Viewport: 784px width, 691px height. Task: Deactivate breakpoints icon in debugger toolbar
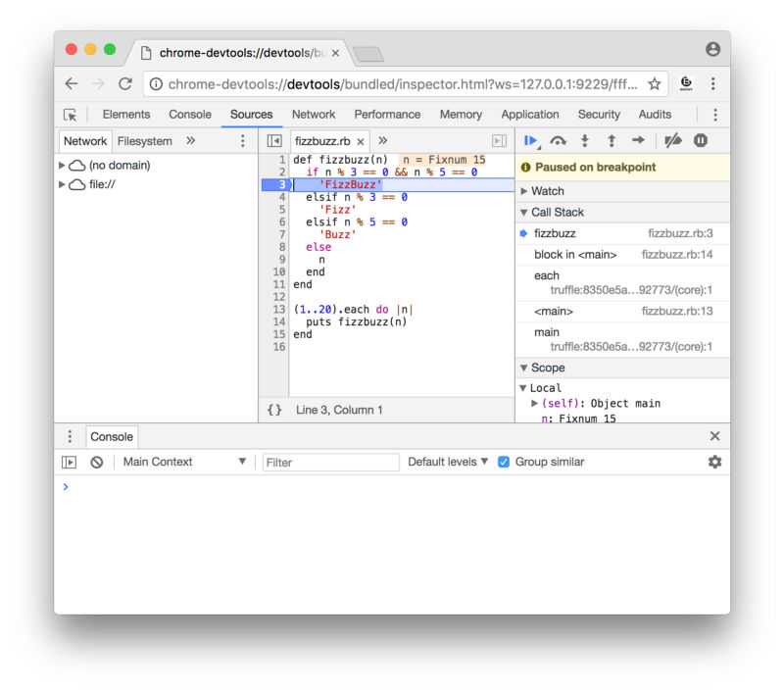tap(672, 141)
